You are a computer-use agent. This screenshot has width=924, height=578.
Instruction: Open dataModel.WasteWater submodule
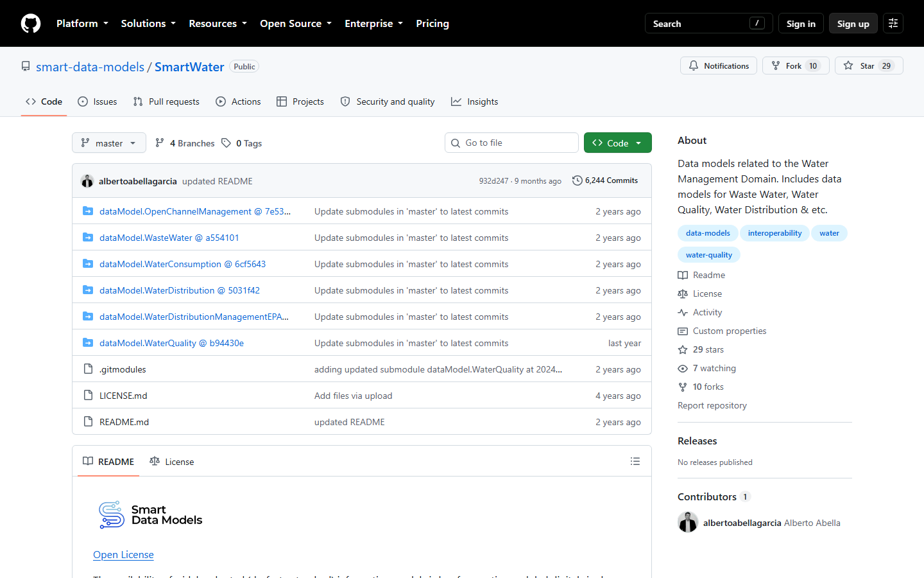pos(169,238)
